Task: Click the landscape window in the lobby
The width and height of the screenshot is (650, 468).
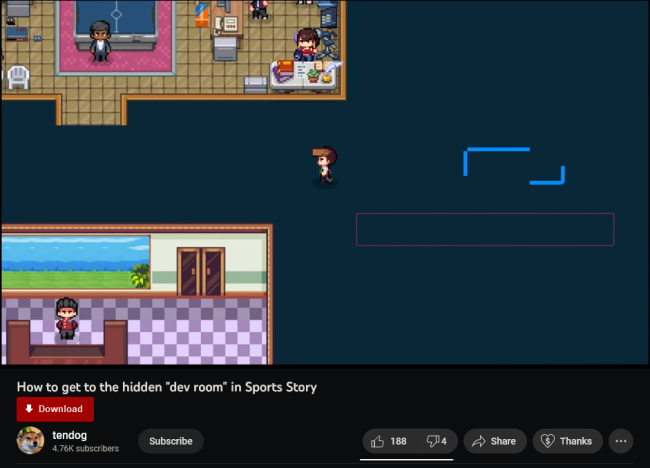Action: [75, 262]
